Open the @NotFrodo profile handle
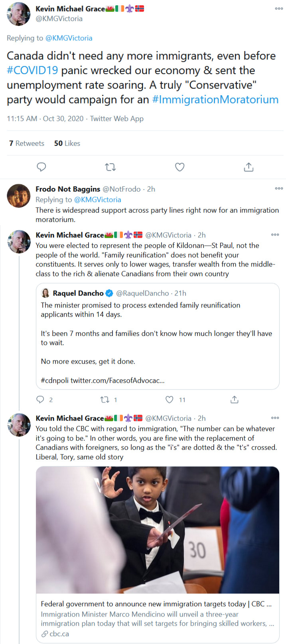The image size is (286, 644). point(121,189)
